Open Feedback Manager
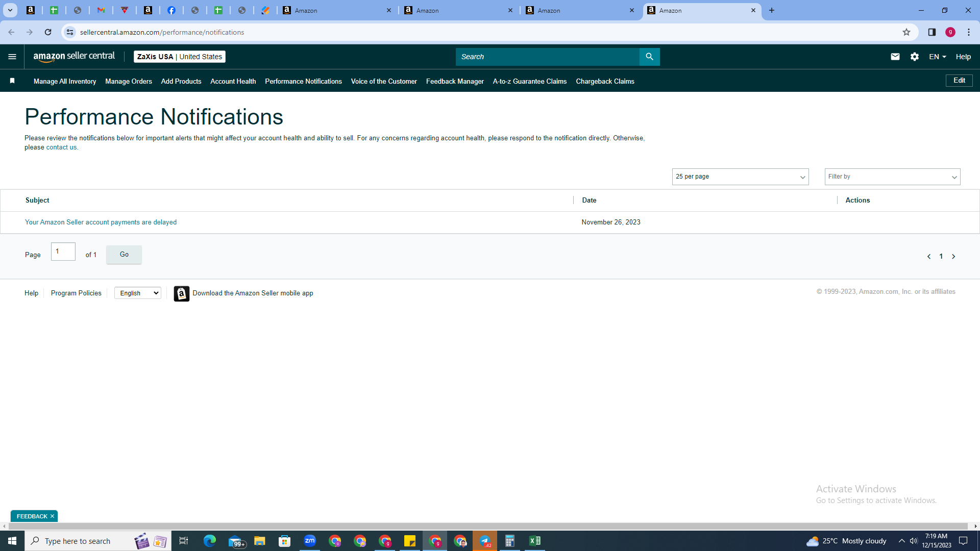980x551 pixels. [x=455, y=81]
